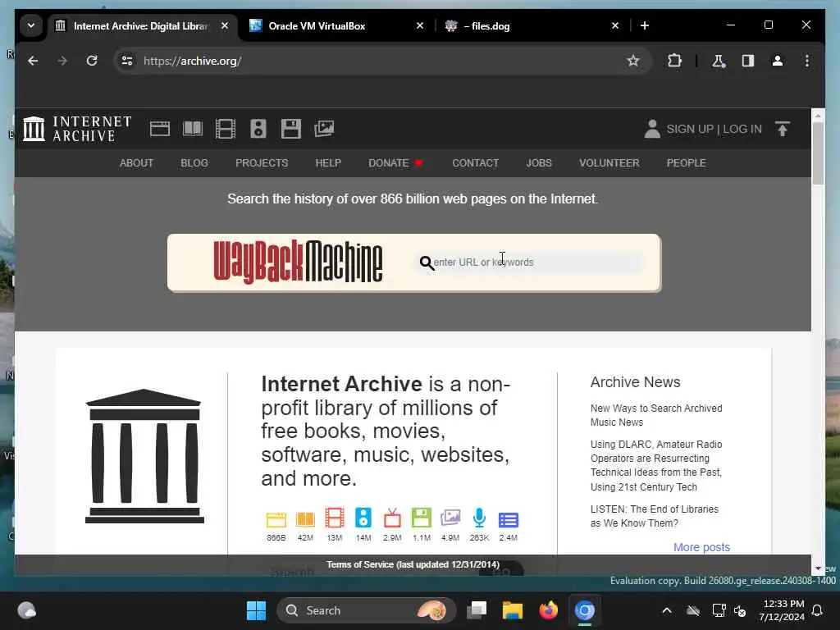This screenshot has width=840, height=630.
Task: Go back to the previous page
Action: point(33,61)
